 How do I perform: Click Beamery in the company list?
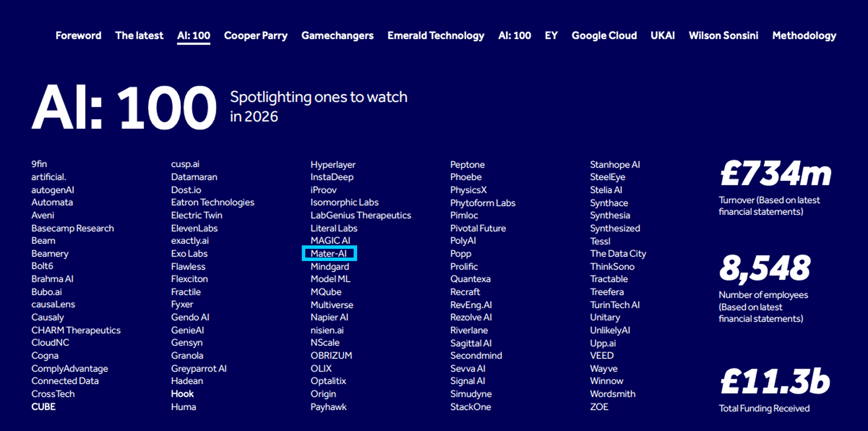tap(50, 254)
